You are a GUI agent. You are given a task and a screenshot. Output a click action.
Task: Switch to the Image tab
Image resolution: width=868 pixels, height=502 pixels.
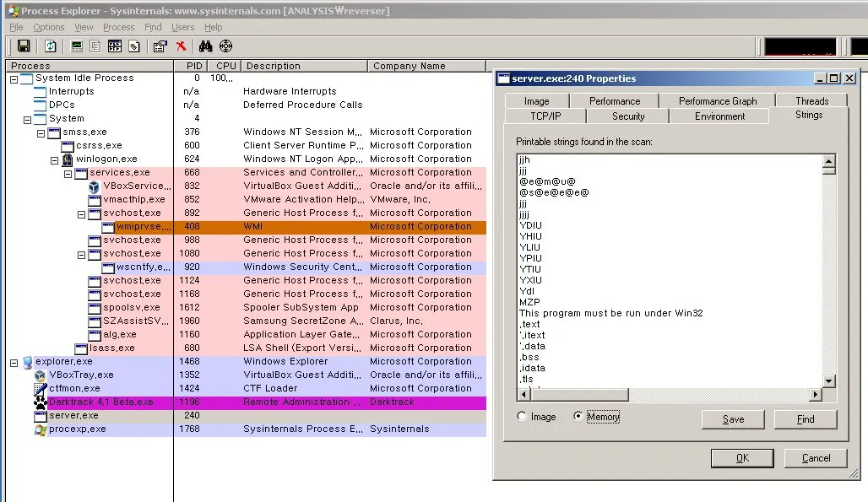(537, 101)
